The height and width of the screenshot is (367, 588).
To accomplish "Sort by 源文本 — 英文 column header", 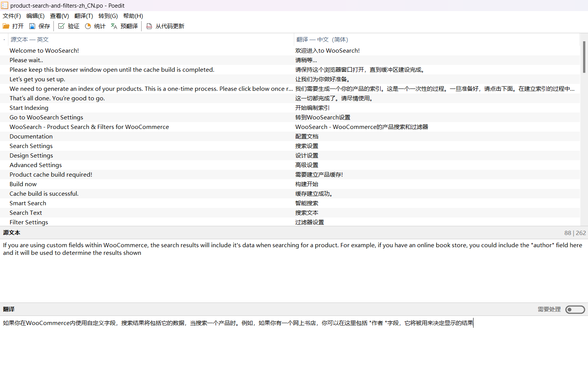I will point(151,39).
